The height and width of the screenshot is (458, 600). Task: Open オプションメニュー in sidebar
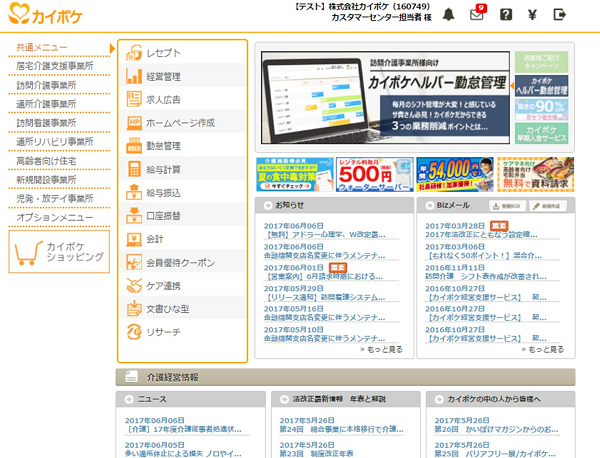(x=55, y=217)
